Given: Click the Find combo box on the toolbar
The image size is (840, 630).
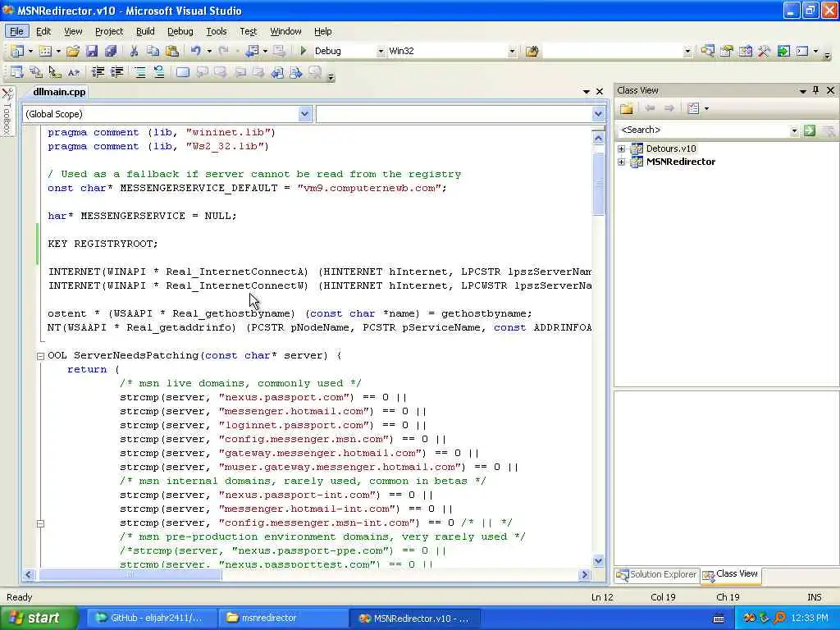Looking at the screenshot, I should tap(617, 51).
